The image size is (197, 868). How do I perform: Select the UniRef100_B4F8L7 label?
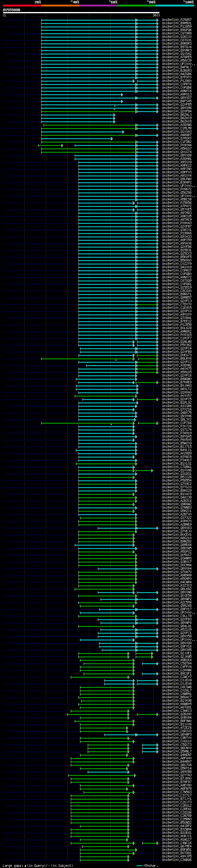tap(177, 67)
